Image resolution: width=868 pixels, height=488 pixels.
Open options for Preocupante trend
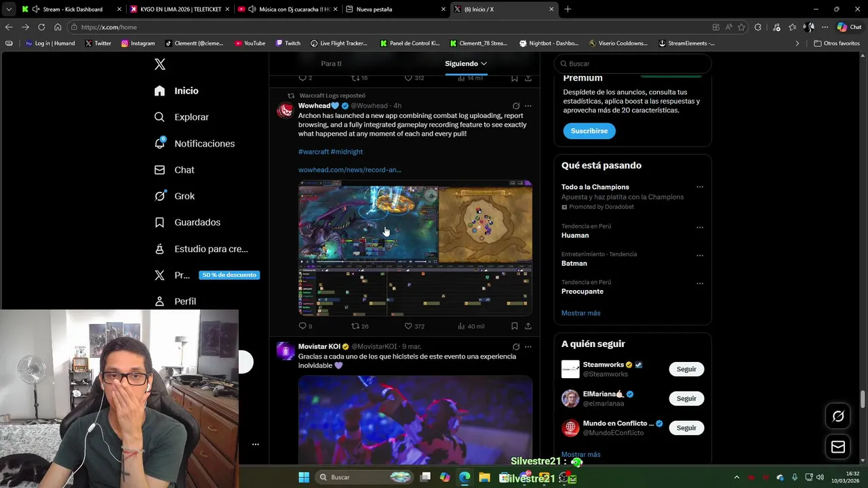[700, 283]
